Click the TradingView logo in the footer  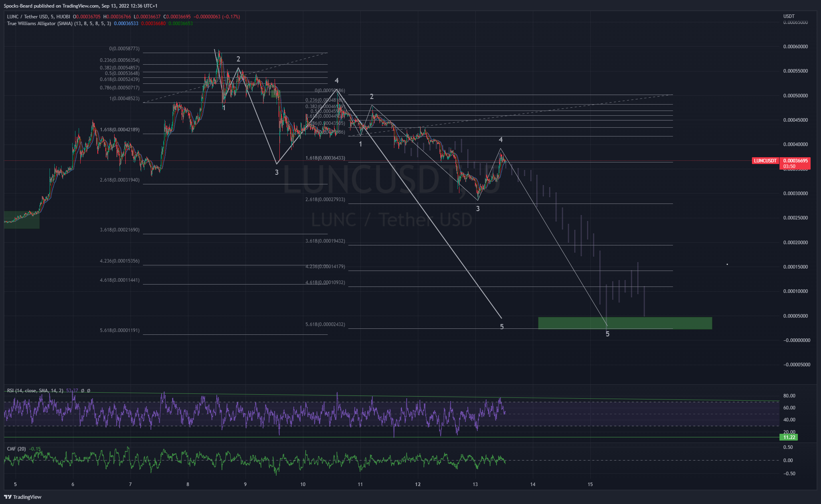pyautogui.click(x=23, y=497)
